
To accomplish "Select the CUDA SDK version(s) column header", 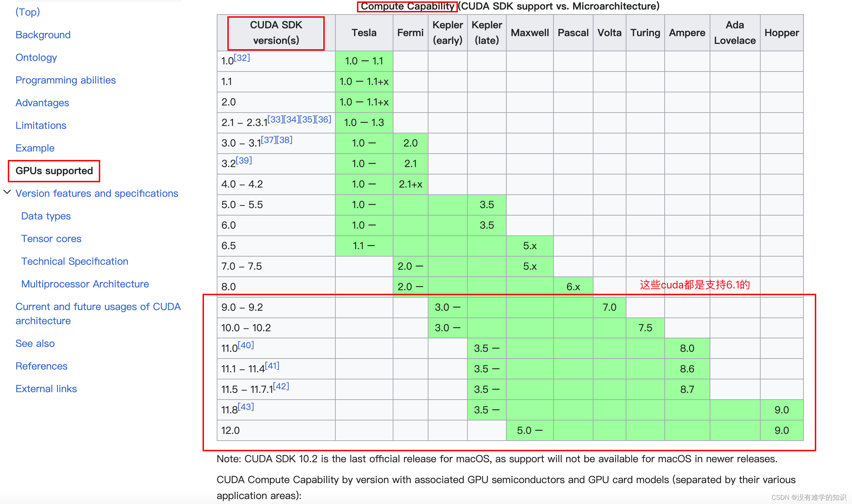I will (x=276, y=33).
